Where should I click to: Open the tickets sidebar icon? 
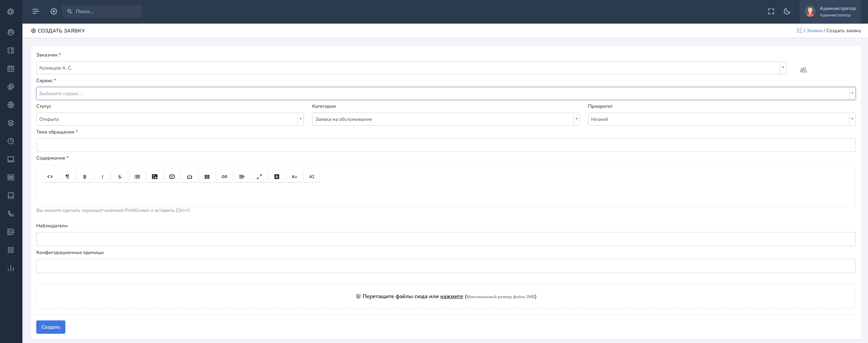(11, 51)
